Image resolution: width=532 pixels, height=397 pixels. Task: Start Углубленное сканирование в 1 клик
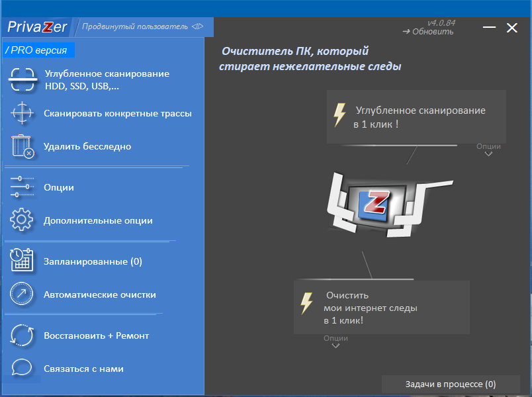[x=416, y=116]
